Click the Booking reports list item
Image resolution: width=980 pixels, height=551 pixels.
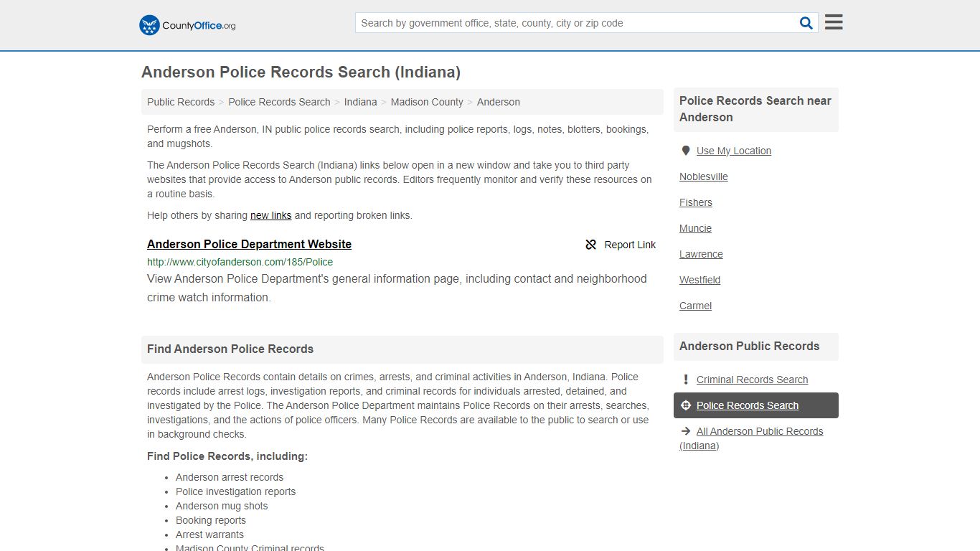211,520
